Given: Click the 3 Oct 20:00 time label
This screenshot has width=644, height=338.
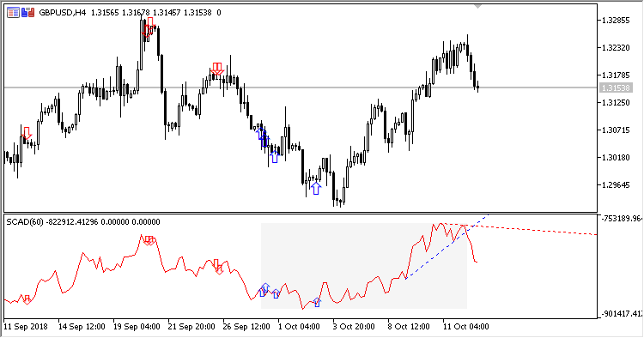Looking at the screenshot, I should (354, 327).
